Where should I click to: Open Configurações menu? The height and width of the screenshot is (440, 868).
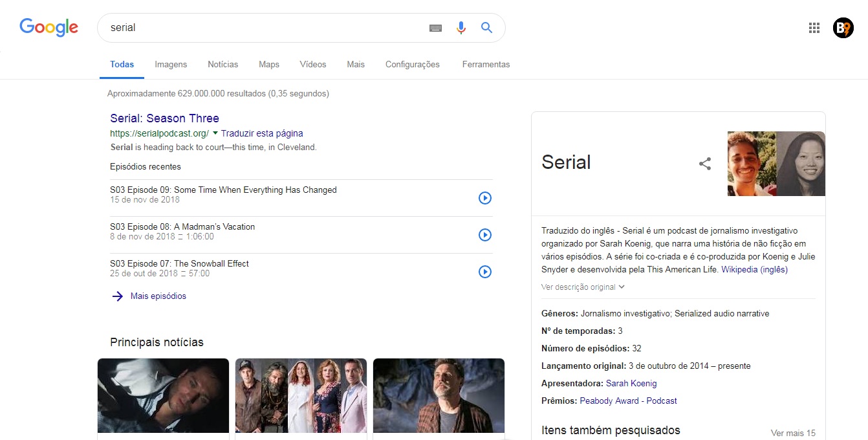pyautogui.click(x=413, y=65)
